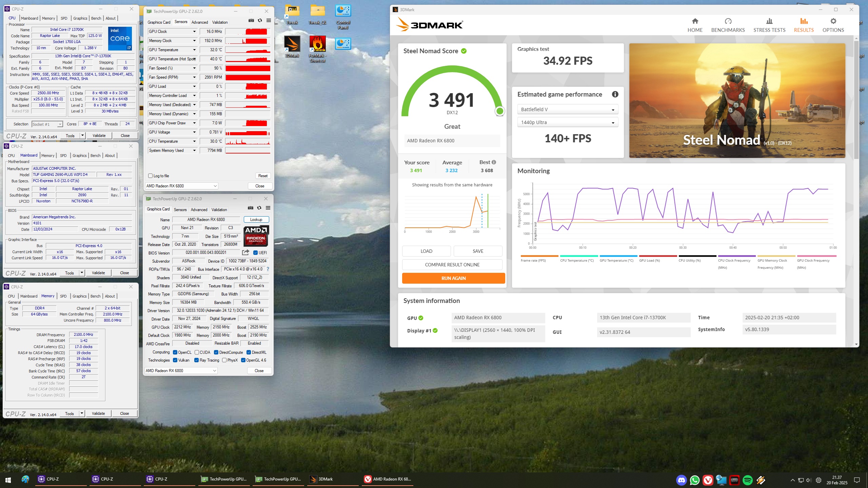Viewport: 868px width, 488px height.
Task: Open the Tweak_QL folder on desktop
Action: pyautogui.click(x=317, y=15)
